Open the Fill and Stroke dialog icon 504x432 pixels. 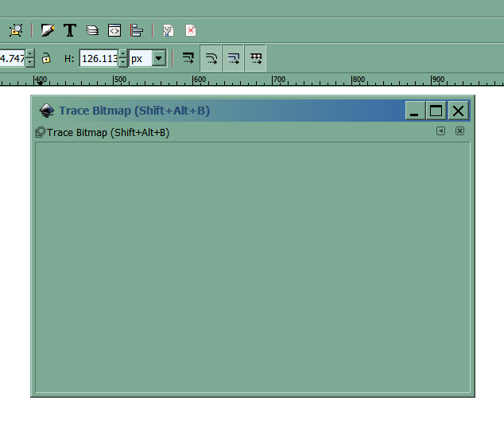click(x=48, y=30)
